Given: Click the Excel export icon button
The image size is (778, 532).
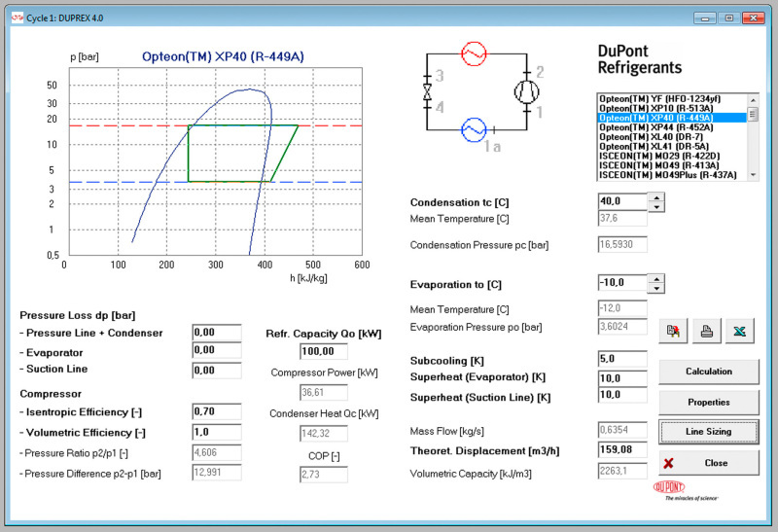Looking at the screenshot, I should [740, 331].
